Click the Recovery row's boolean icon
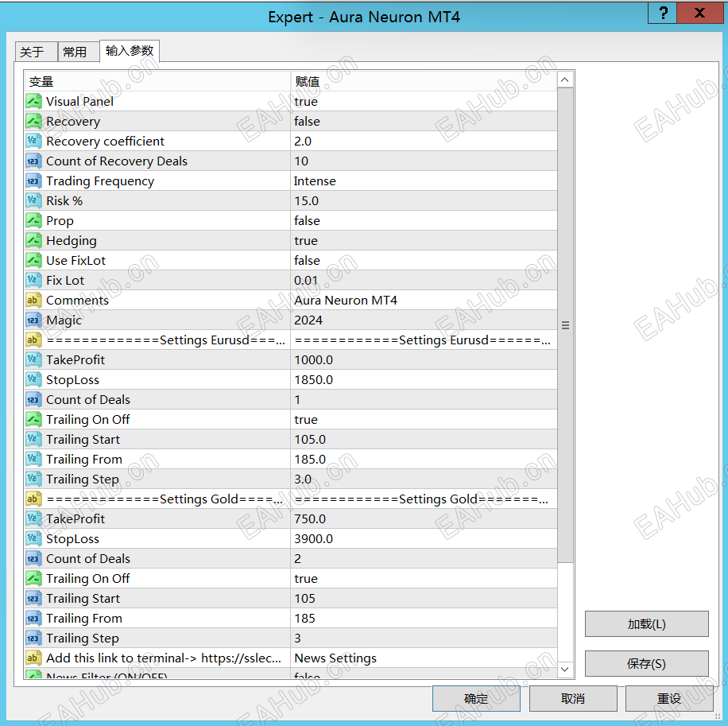728x726 pixels. pos(33,121)
